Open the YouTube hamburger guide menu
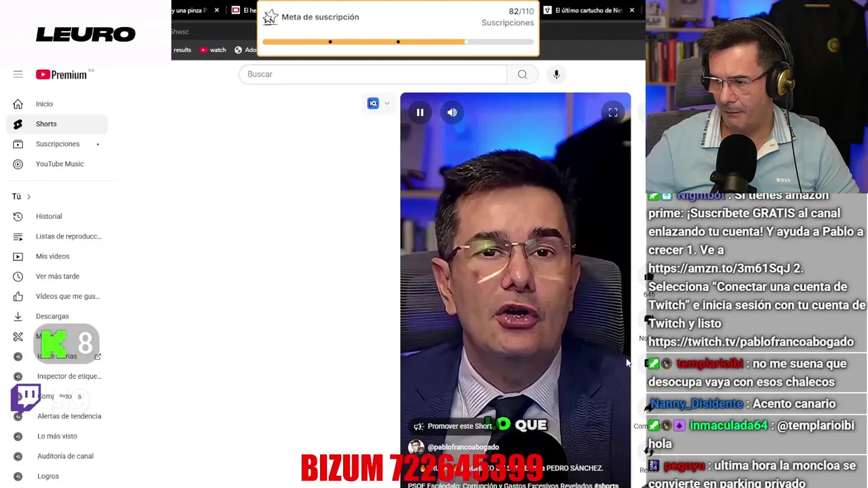 (18, 75)
